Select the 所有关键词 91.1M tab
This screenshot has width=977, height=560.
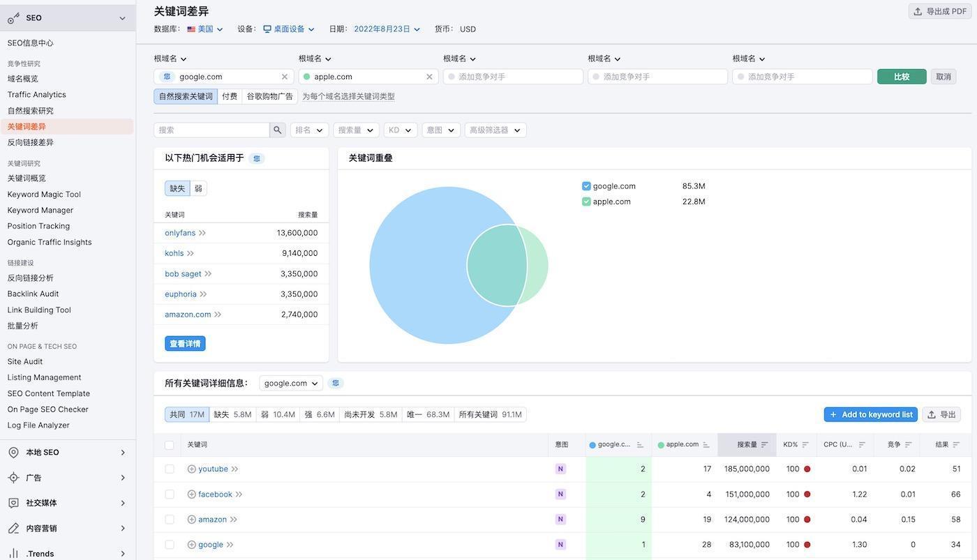[490, 414]
